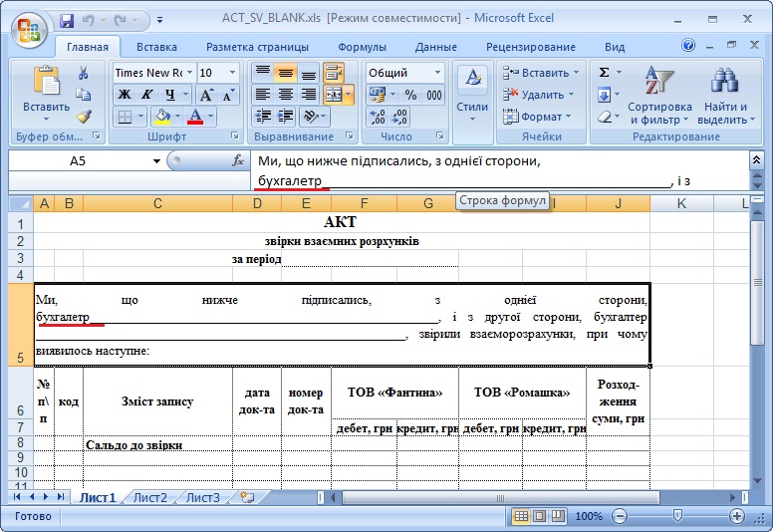Toggle wrap text in cell
773x532 pixels.
(334, 73)
